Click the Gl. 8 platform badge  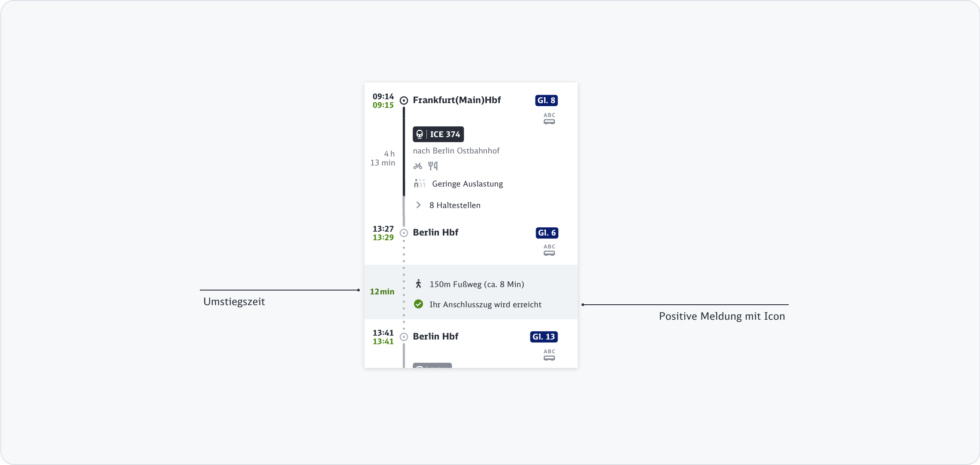(x=546, y=101)
